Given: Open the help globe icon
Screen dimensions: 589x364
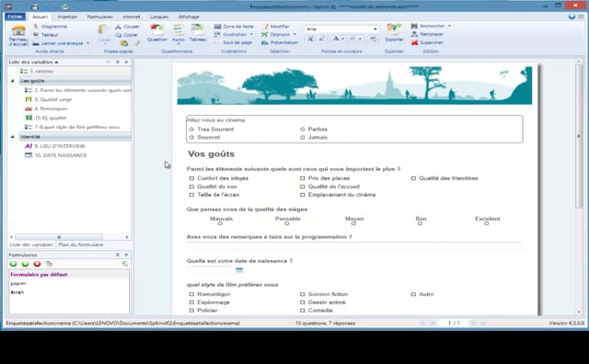Looking at the screenshot, I should pos(572,17).
